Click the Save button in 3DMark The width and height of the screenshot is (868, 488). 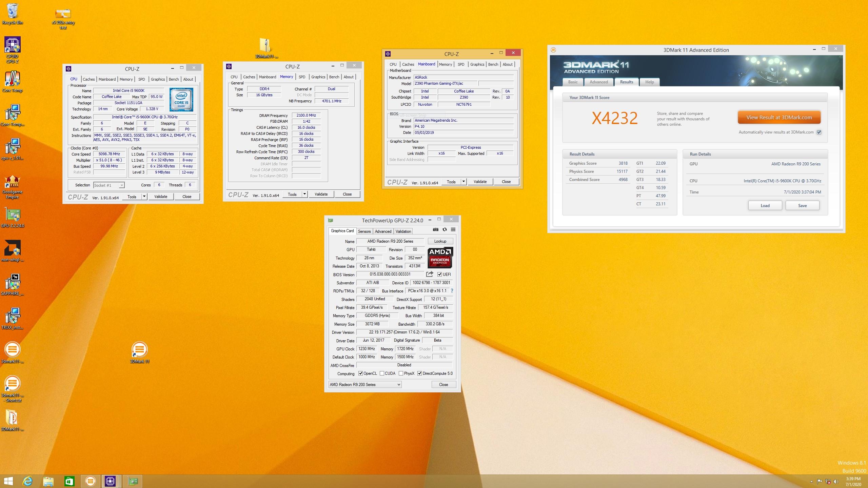(x=803, y=205)
